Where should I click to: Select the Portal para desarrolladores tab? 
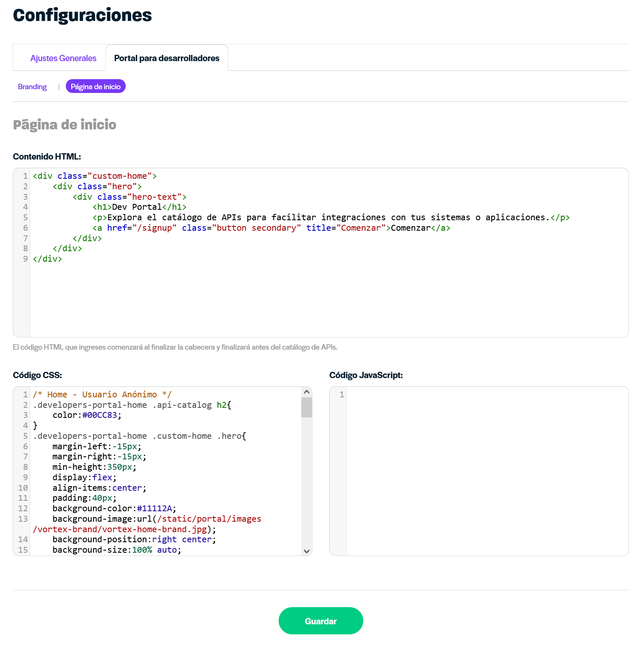pyautogui.click(x=167, y=58)
